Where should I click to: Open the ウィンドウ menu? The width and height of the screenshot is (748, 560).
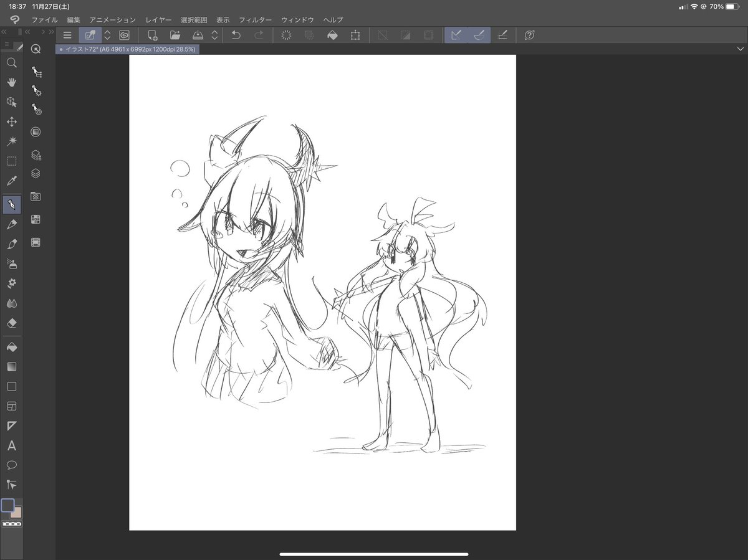pyautogui.click(x=297, y=20)
